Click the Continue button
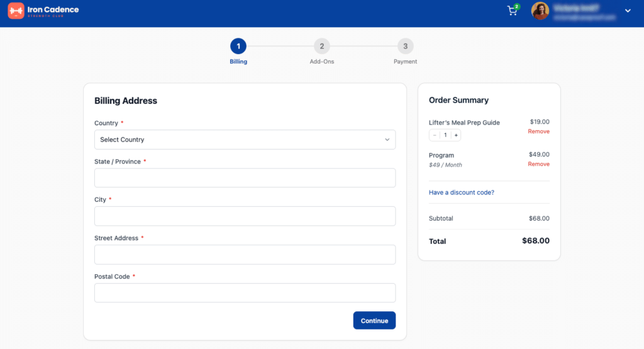Viewport: 644px width, 349px height. (374, 320)
